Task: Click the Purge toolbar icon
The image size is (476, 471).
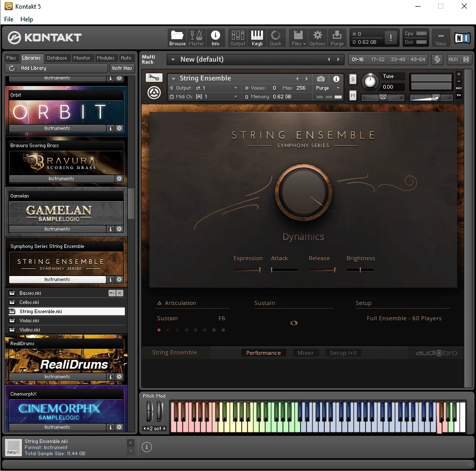Action: (x=337, y=38)
